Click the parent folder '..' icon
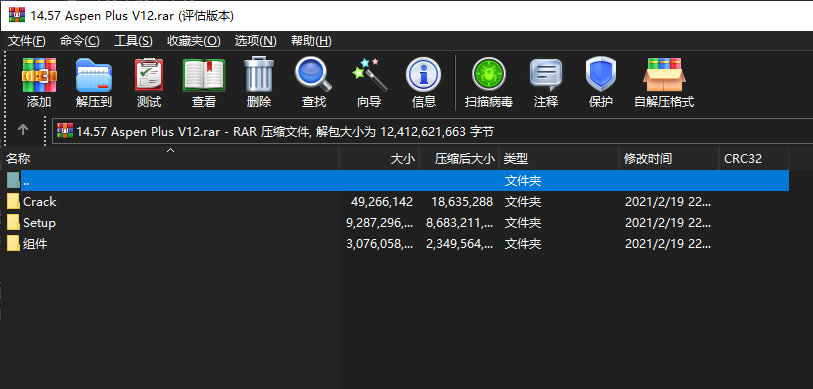 click(x=13, y=180)
